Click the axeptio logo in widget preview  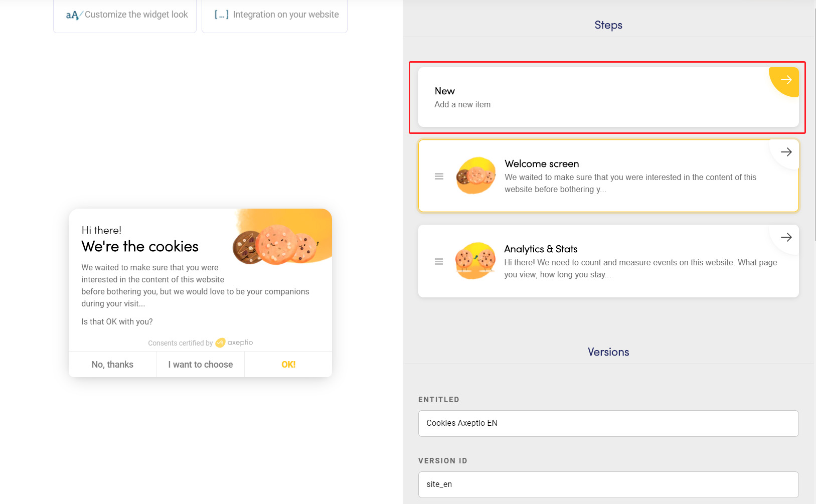pos(235,343)
